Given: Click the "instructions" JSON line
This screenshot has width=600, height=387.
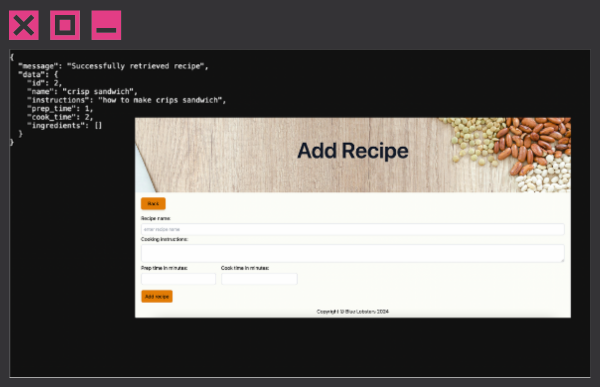Looking at the screenshot, I should tap(127, 100).
